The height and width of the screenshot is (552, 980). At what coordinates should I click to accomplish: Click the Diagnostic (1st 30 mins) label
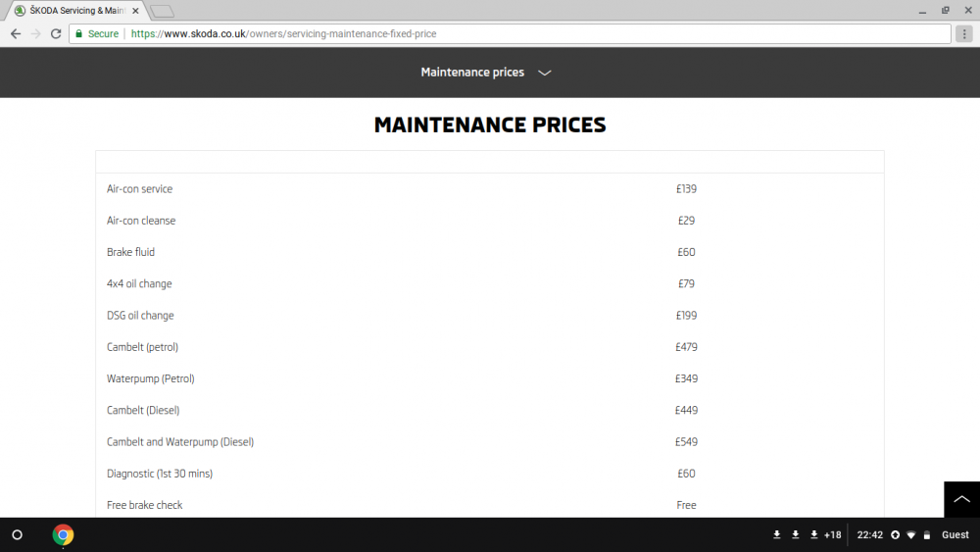[x=160, y=474]
